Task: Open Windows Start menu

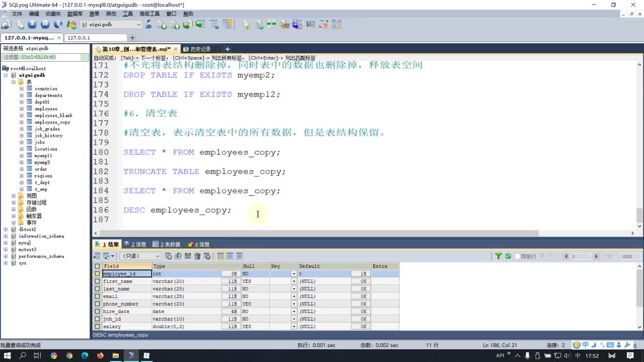Action: pyautogui.click(x=8, y=355)
